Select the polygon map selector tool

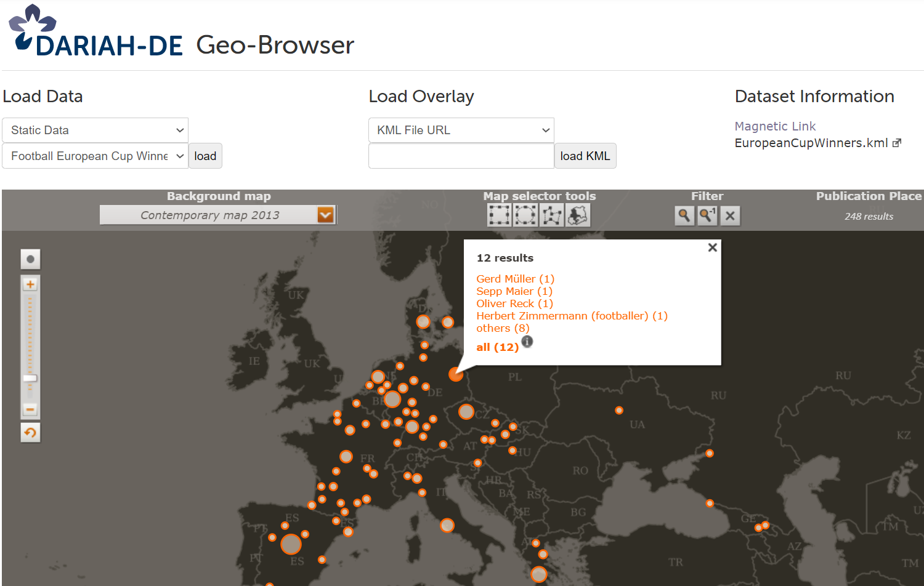(551, 215)
